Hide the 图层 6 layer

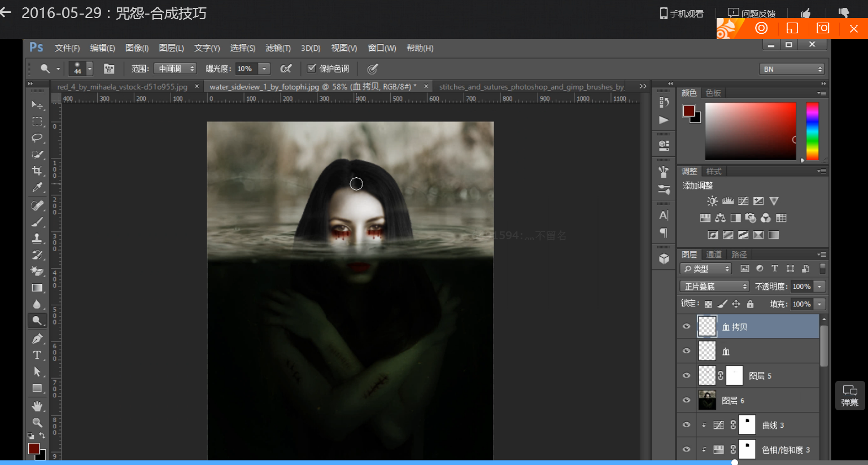686,400
